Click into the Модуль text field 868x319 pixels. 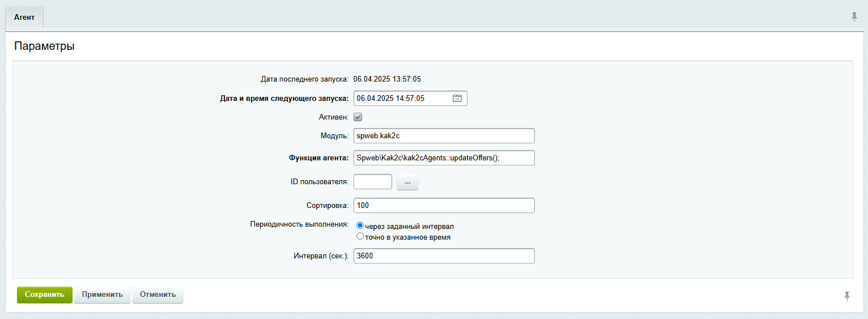[444, 136]
